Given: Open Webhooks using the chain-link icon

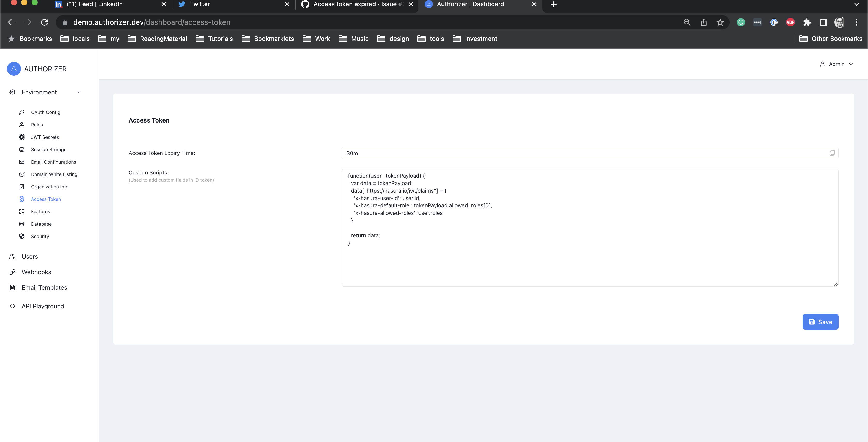Looking at the screenshot, I should coord(12,272).
